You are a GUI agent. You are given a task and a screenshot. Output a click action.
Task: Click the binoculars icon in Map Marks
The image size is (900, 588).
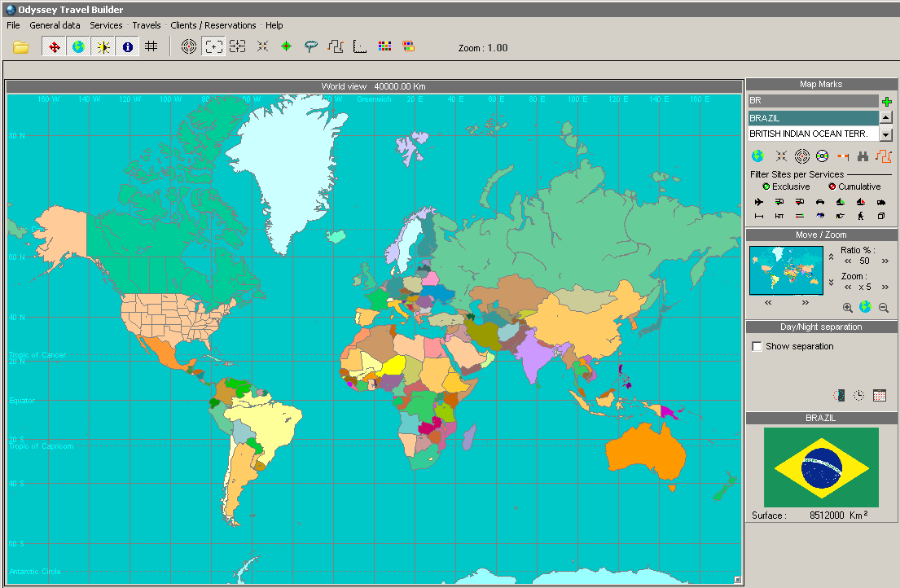tap(863, 156)
